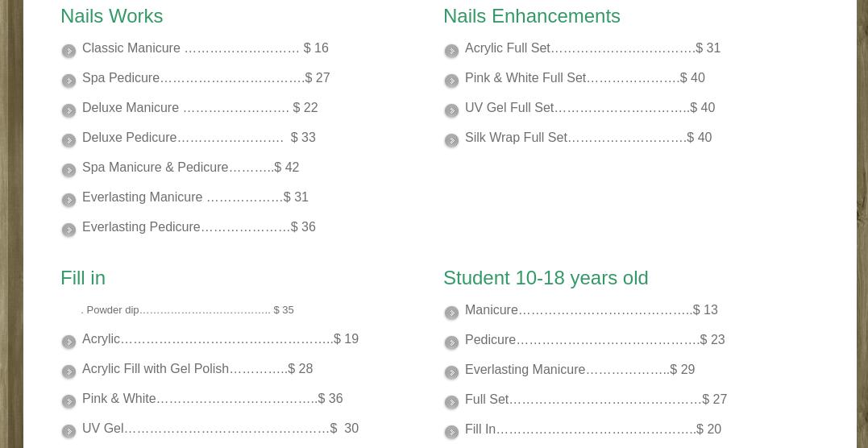The width and height of the screenshot is (868, 448).
Task: Click Spa Manicure & Pedicure price item
Action: 190,168
